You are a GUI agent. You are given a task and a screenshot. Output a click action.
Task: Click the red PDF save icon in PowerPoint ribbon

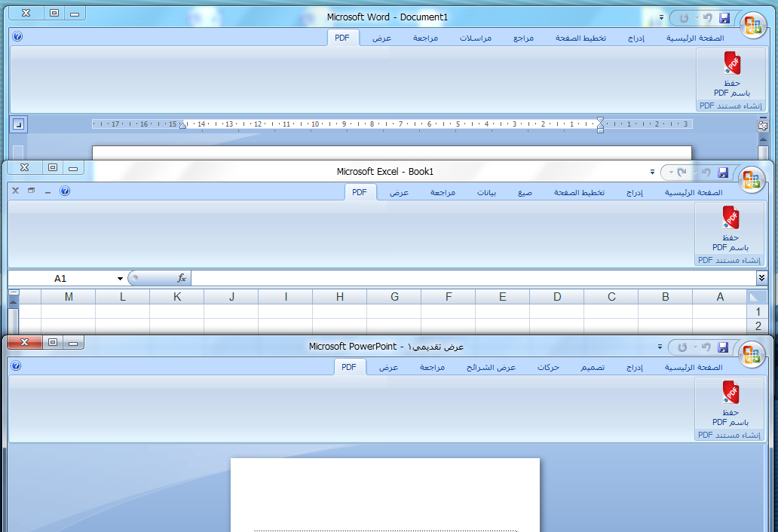(731, 392)
